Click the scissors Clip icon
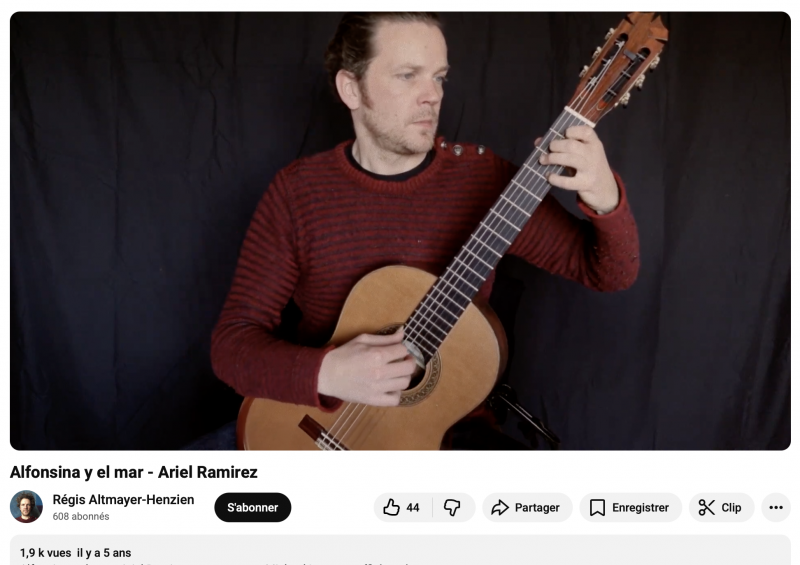800x565 pixels. point(707,507)
